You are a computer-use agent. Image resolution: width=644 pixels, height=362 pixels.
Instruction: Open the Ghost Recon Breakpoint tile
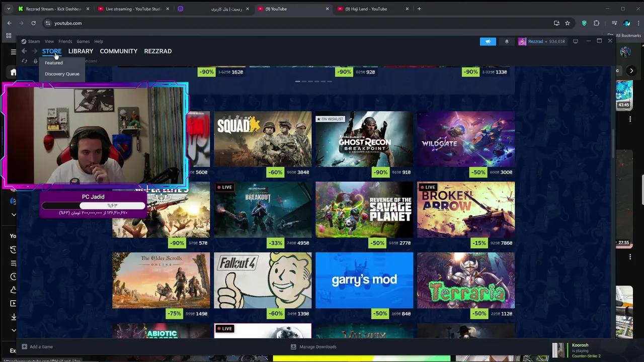(x=364, y=139)
